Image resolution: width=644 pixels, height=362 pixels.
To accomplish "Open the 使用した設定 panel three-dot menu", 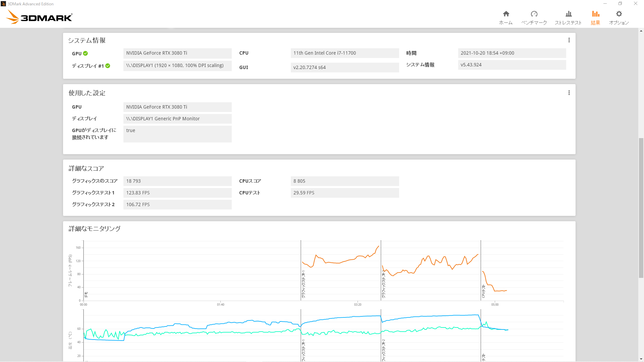I will point(569,93).
